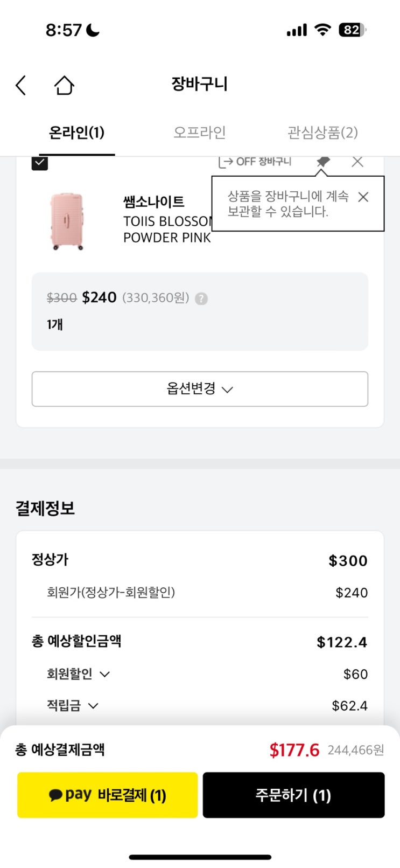Click the pin icon to keep item

point(323,162)
